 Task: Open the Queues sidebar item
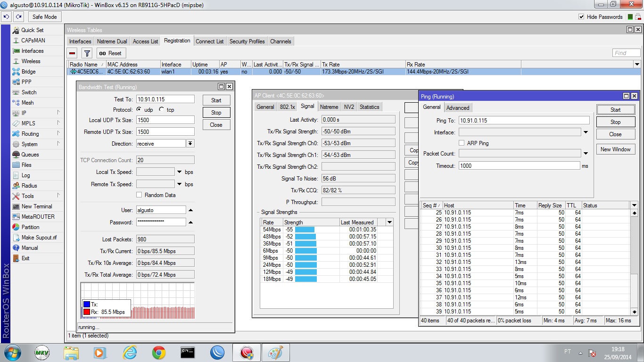(x=30, y=155)
